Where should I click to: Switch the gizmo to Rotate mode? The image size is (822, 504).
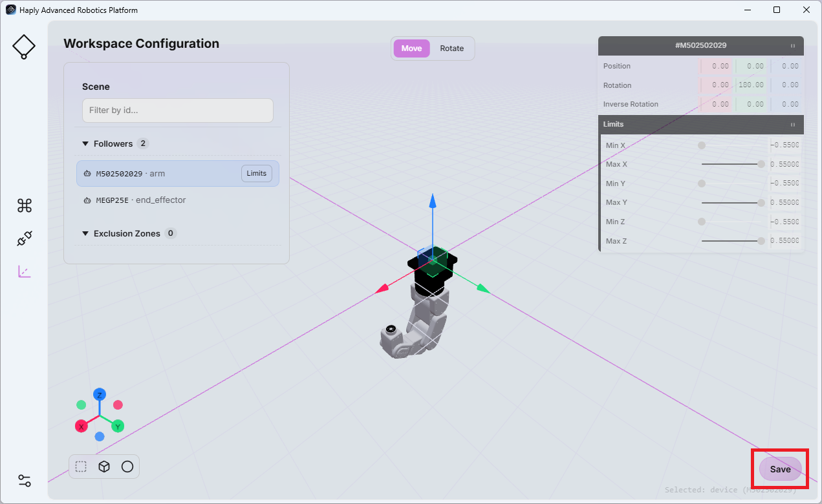tap(452, 48)
